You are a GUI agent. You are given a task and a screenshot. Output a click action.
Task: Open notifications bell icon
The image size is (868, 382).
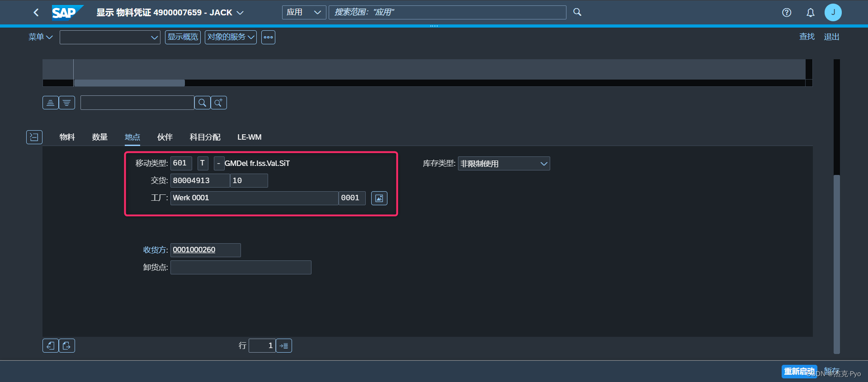811,13
